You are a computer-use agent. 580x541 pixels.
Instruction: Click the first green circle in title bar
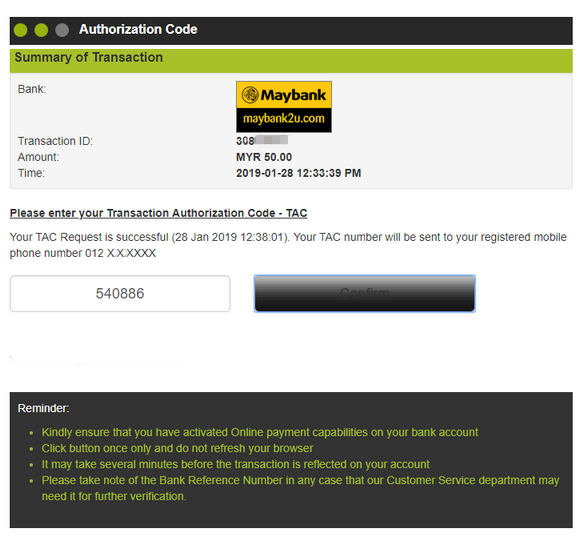coord(20,30)
